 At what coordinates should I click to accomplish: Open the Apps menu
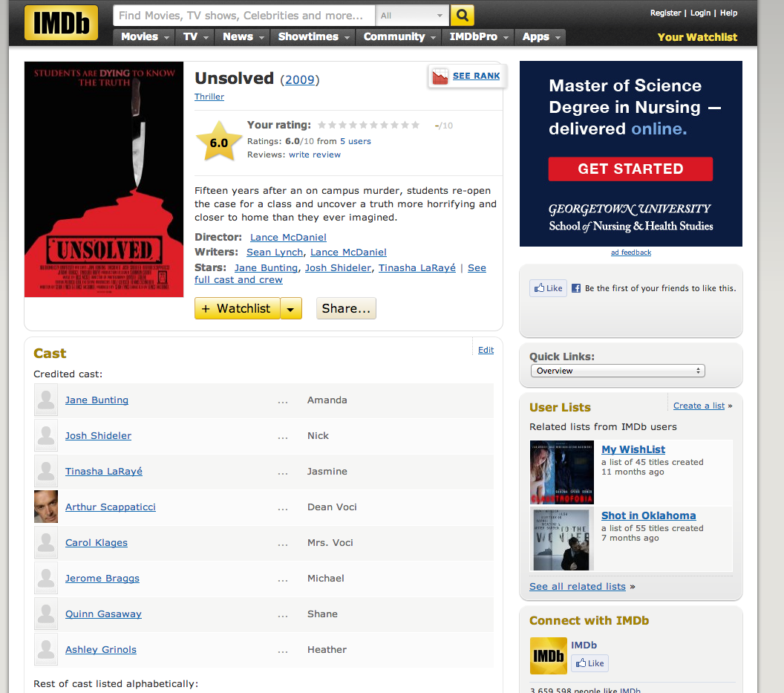click(x=541, y=37)
